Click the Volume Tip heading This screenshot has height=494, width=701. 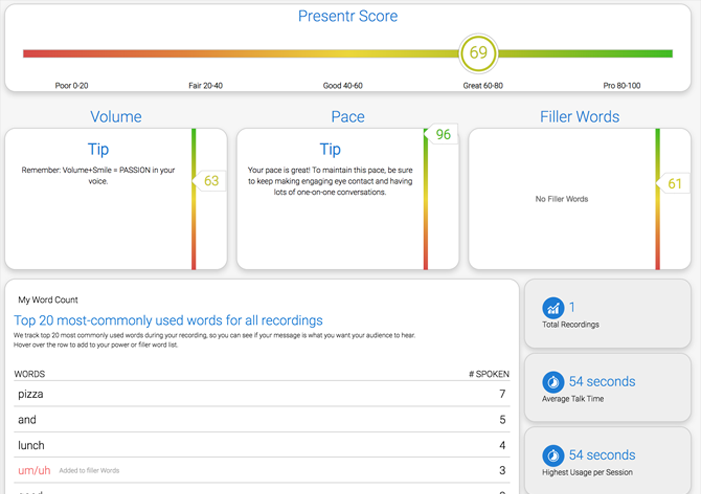[x=98, y=149]
